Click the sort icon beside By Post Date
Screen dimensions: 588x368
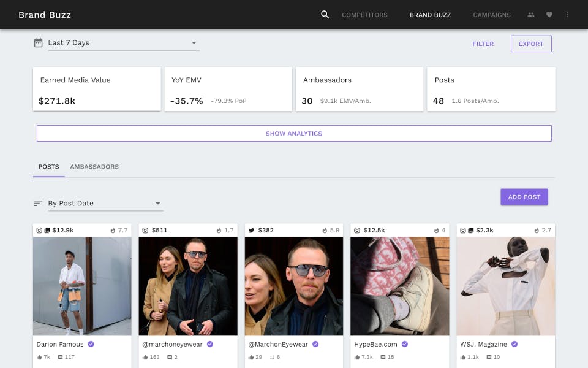[x=38, y=204]
